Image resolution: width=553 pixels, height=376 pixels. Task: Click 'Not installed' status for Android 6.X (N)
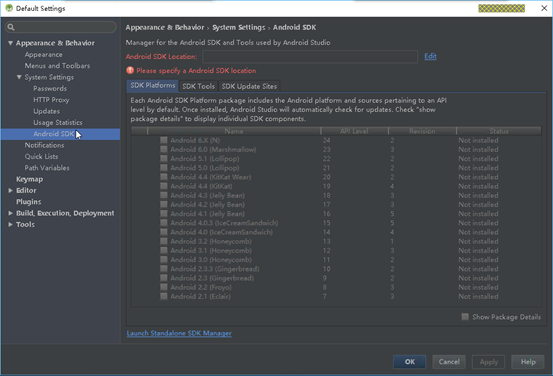point(478,140)
